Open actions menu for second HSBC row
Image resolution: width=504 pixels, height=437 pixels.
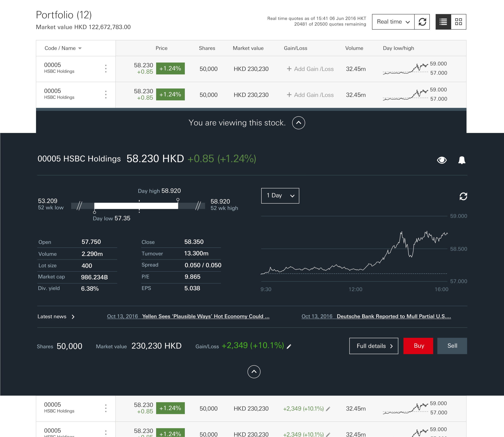pos(106,94)
